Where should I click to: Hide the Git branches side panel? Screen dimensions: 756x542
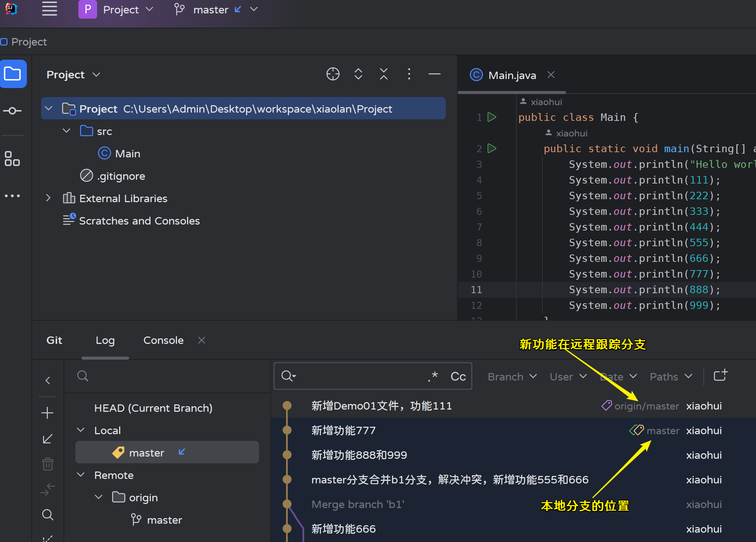point(47,380)
